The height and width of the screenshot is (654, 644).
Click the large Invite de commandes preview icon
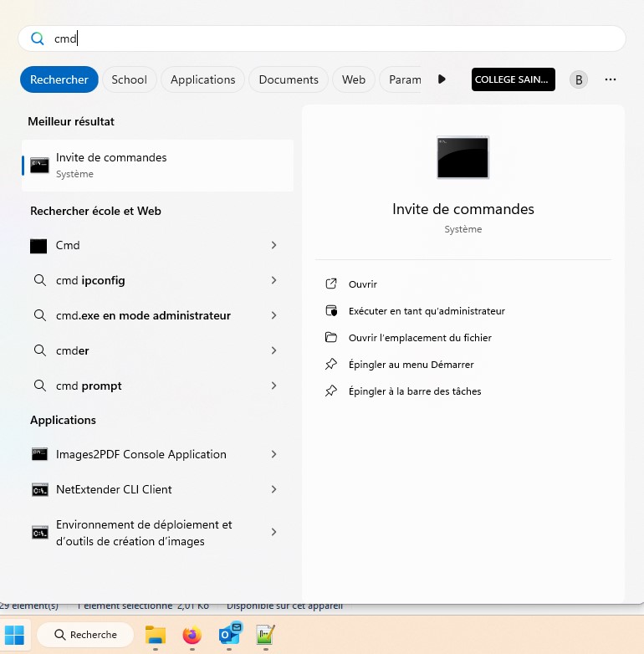(463, 158)
